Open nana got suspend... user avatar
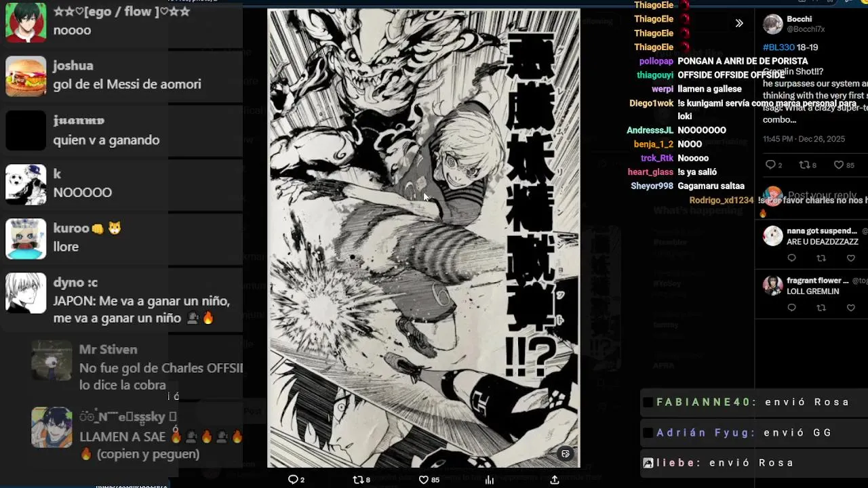Viewport: 868px width, 488px height. 773,235
